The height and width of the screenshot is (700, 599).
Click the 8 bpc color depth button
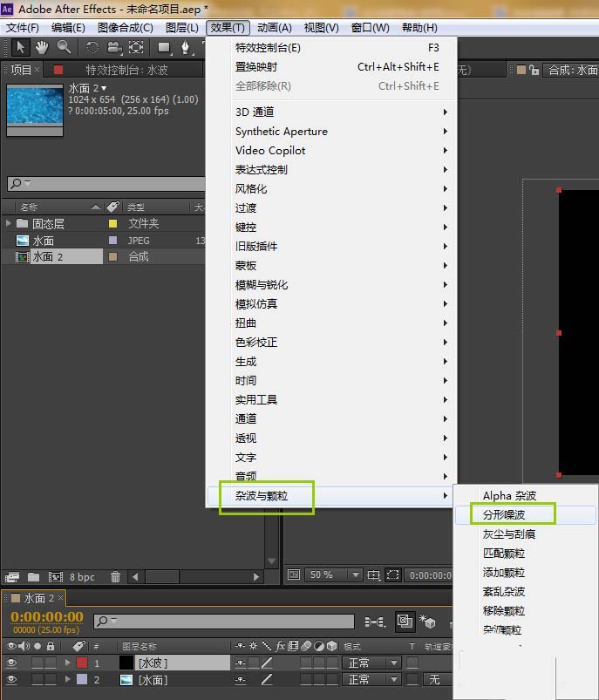82,577
